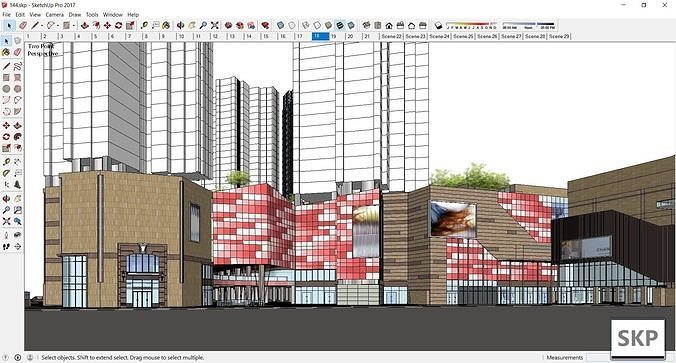Viewport: 676px width, 363px height.
Task: Select the 3D Text tool in left toolbar
Action: tap(17, 185)
